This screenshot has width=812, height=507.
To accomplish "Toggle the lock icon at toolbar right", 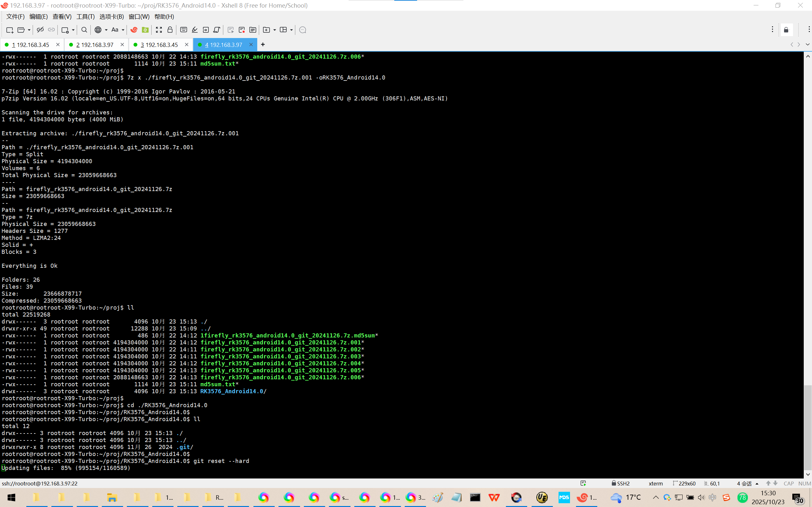I will (786, 30).
